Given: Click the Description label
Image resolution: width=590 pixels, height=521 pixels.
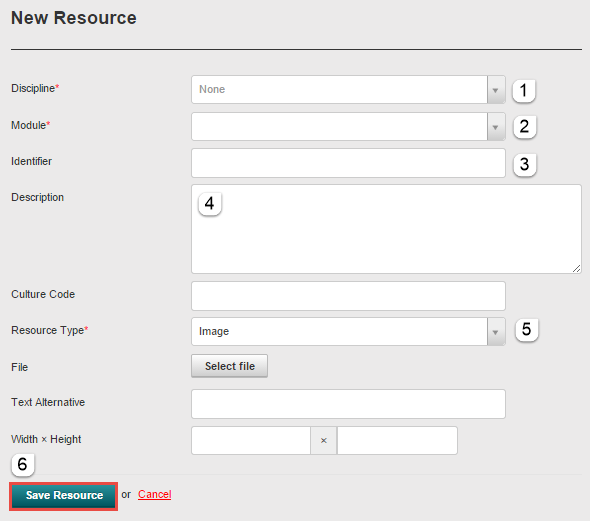Looking at the screenshot, I should (x=37, y=197).
